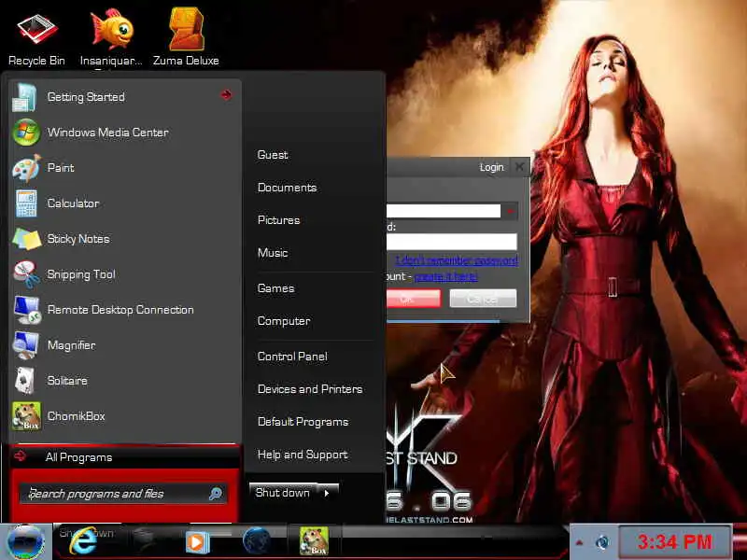Open the Recycle Bin desktop icon

[36, 39]
